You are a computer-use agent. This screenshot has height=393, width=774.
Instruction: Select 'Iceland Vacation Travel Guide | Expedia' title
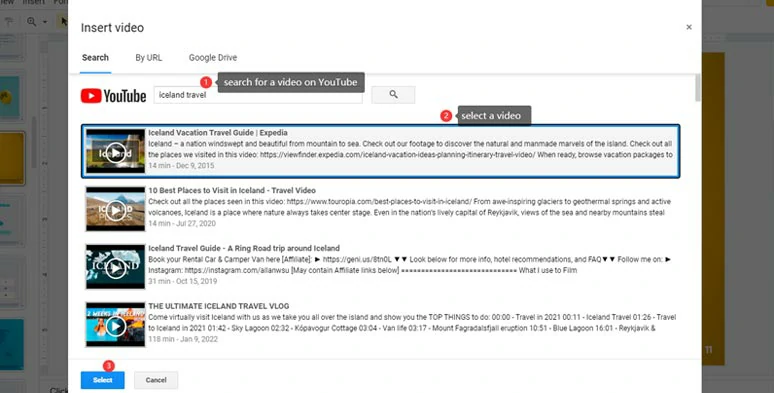[x=218, y=132]
